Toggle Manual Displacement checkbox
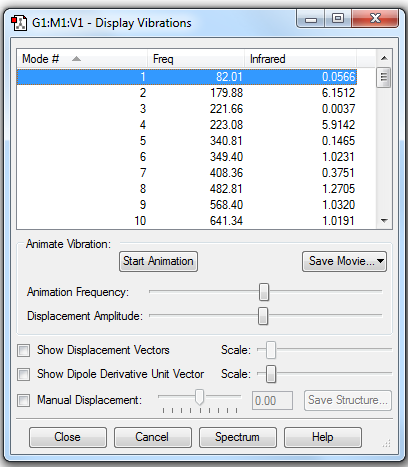Screen dimensions: 408x467 point(24,400)
